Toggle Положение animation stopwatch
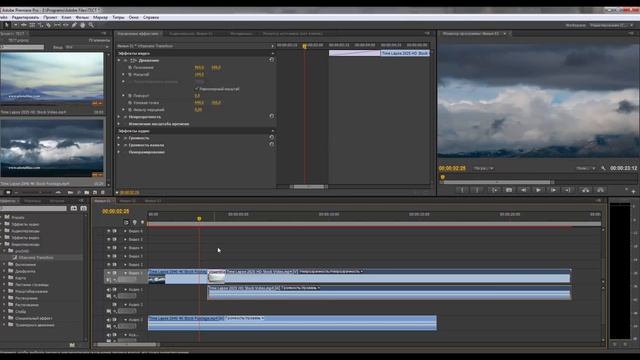 130,67
